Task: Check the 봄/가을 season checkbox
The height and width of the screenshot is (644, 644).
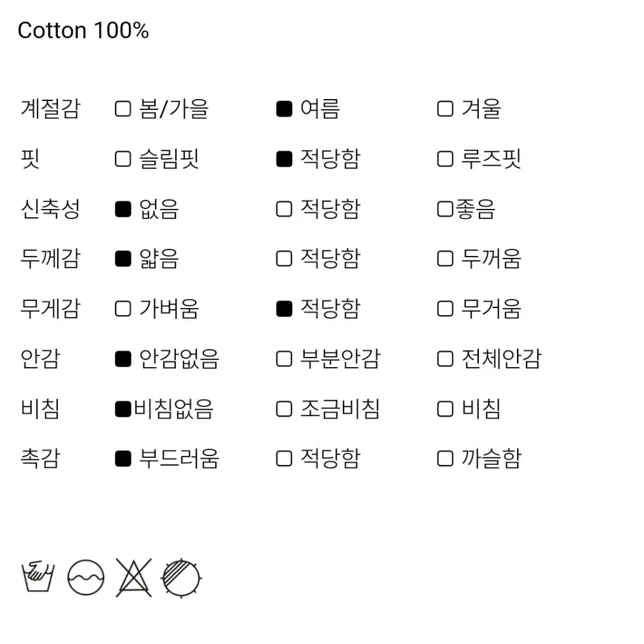Action: [x=123, y=109]
